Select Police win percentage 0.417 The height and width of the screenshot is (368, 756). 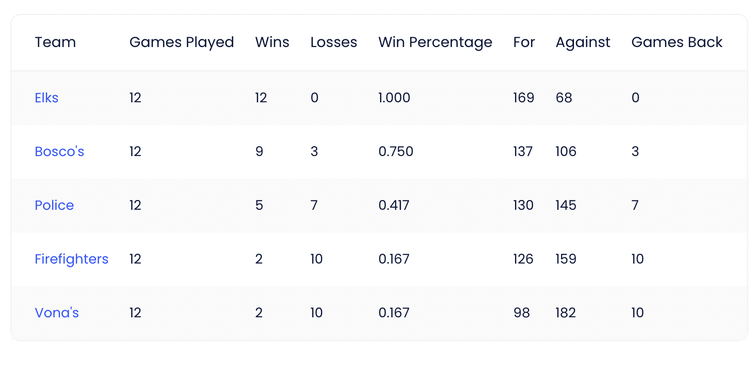(394, 205)
